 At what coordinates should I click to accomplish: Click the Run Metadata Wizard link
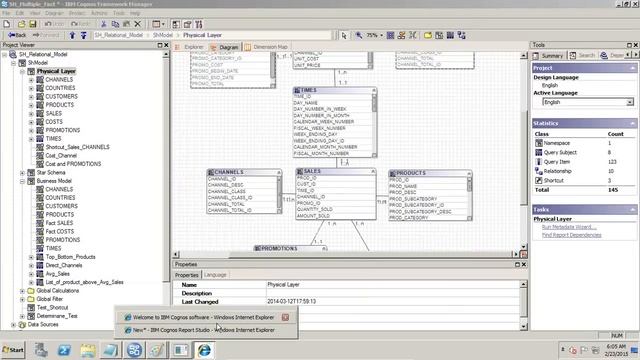569,227
